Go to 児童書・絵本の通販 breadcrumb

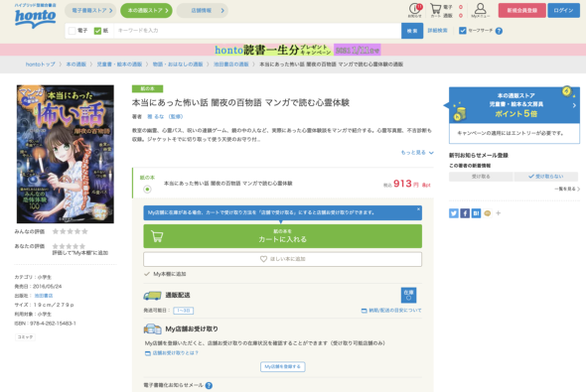[x=119, y=65]
